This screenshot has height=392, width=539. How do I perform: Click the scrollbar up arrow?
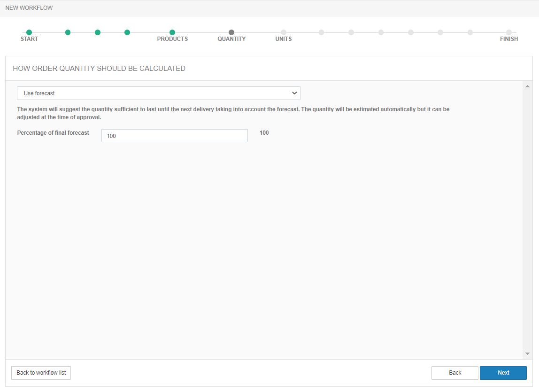[x=527, y=86]
